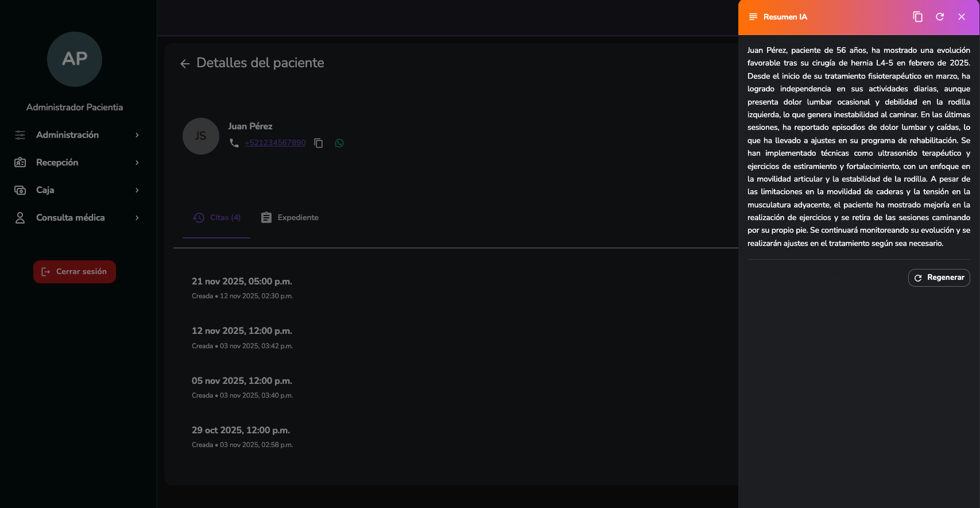
Task: Expand the Recepción submenu arrow
Action: (x=137, y=163)
